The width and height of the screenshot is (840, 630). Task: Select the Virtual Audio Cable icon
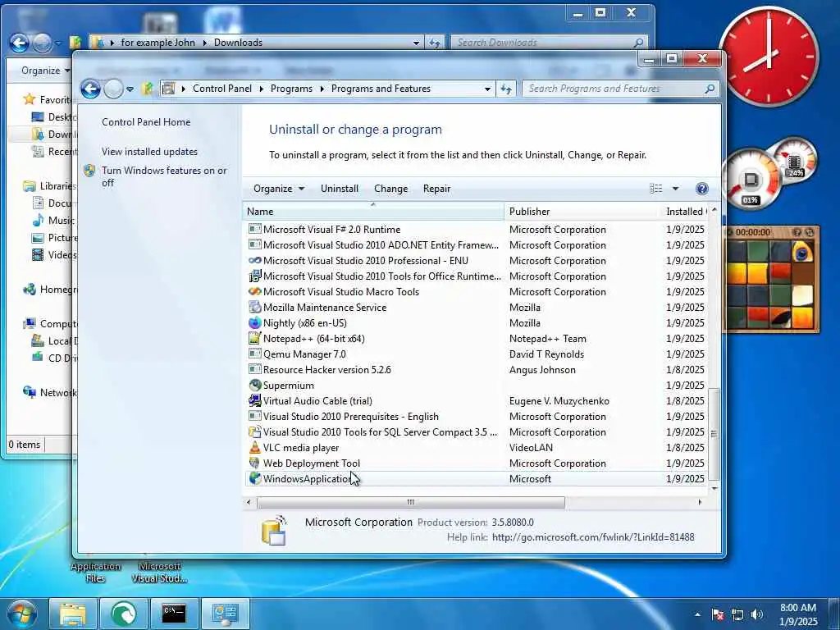[255, 400]
